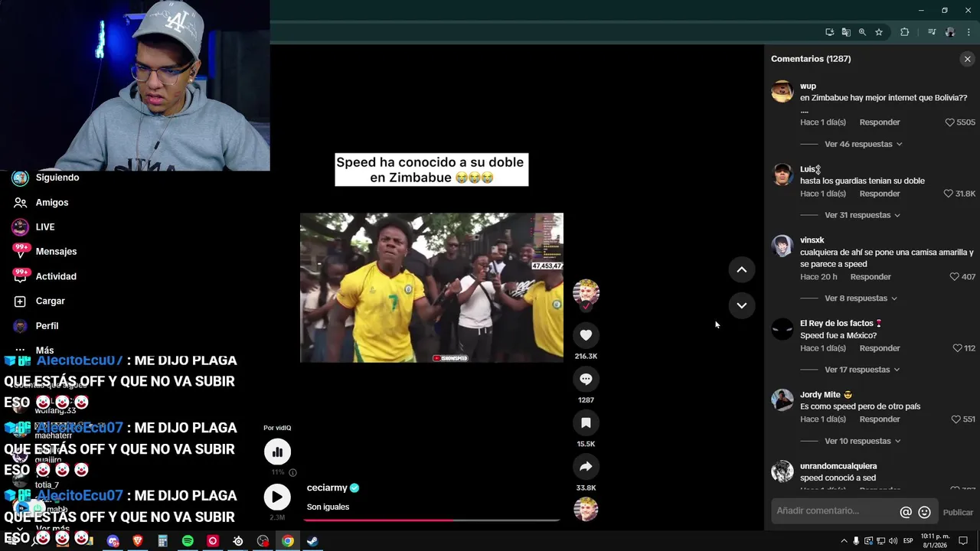
Task: Like wup's comment with 5505 likes
Action: click(949, 122)
